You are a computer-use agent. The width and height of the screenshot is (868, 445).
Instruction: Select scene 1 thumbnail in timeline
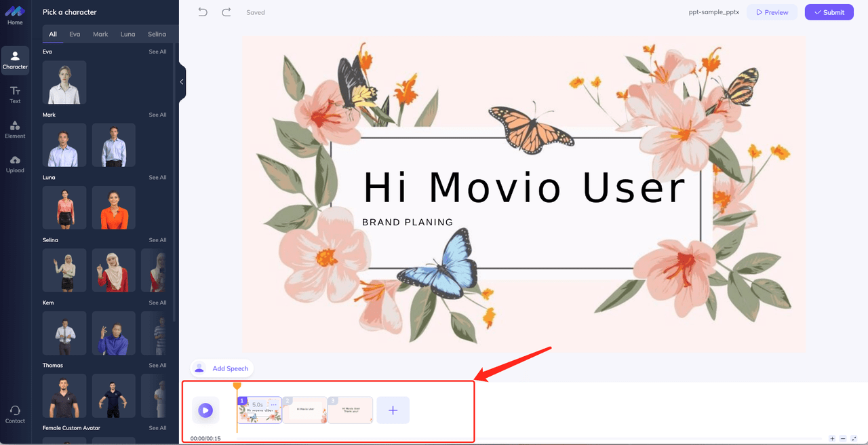coord(259,410)
